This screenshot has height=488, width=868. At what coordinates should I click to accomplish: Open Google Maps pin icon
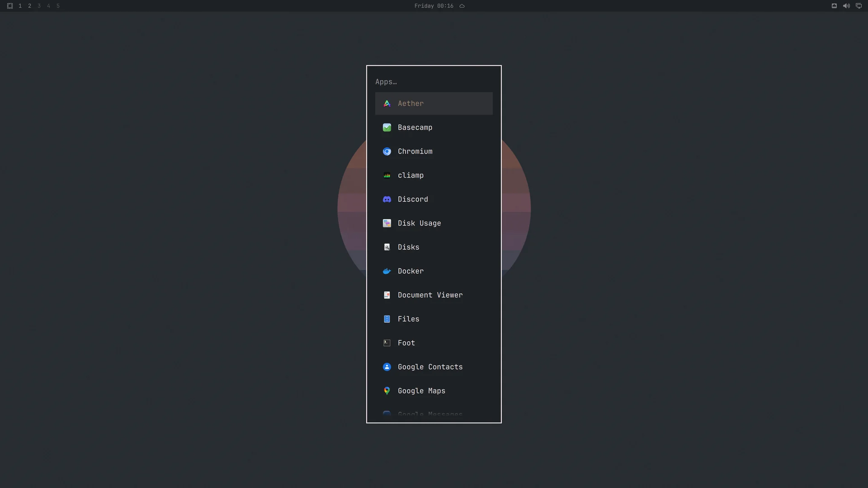coord(387,391)
